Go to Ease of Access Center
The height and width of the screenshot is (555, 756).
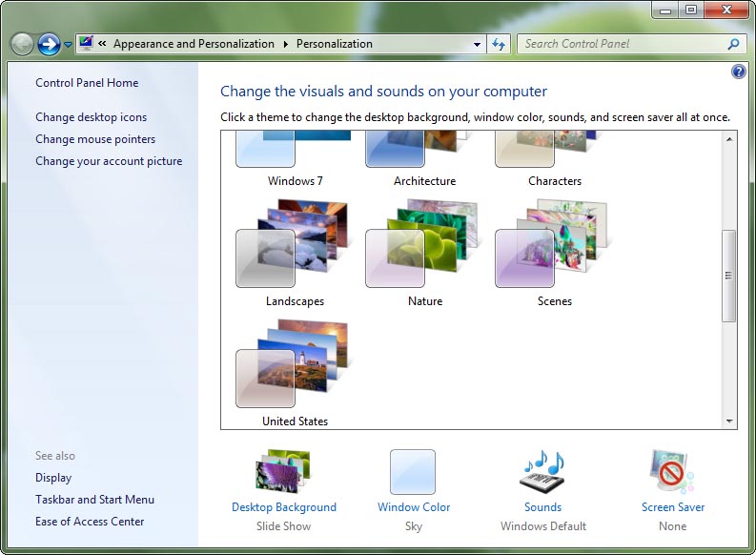pyautogui.click(x=90, y=522)
